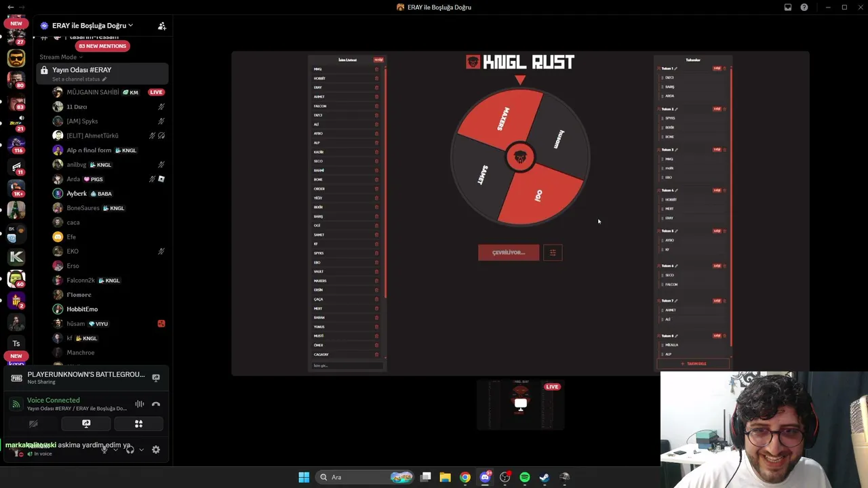Click the PUBG game activity icon
The image size is (868, 488).
click(16, 378)
